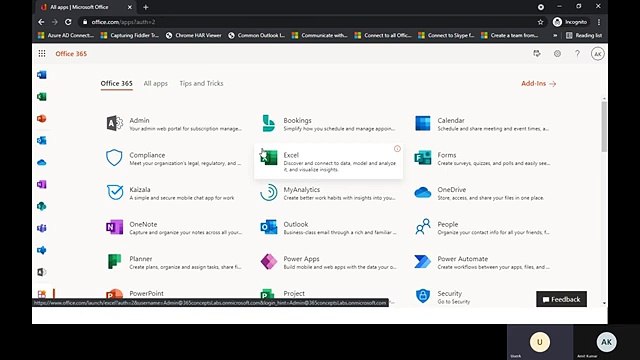640x360 pixels.
Task: Open OneDrive from the left sidebar
Action: [42, 162]
